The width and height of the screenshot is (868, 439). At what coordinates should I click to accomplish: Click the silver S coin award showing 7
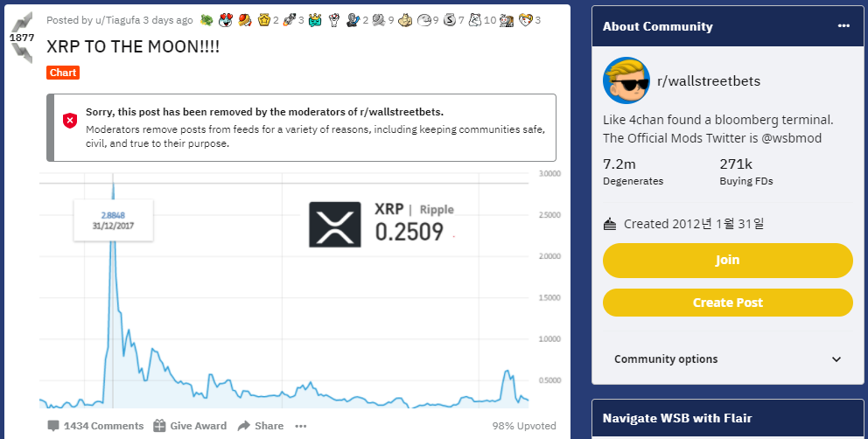(x=450, y=20)
